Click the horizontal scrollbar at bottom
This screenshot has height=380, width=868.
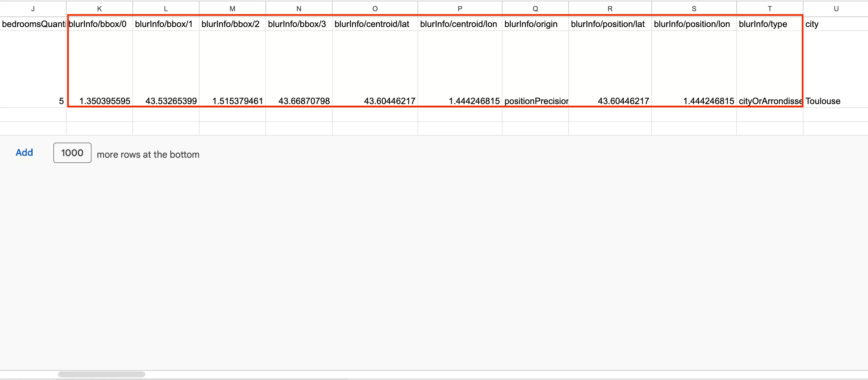(100, 374)
